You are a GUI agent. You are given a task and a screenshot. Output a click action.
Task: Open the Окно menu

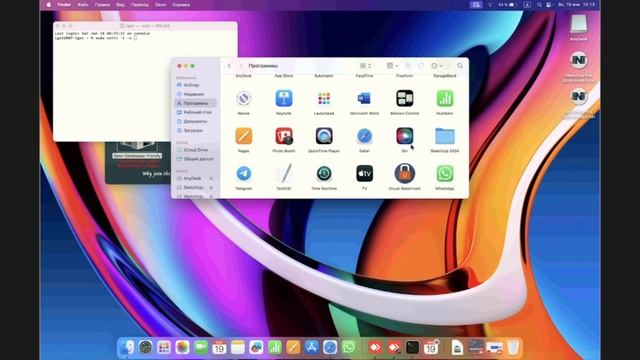(x=160, y=5)
